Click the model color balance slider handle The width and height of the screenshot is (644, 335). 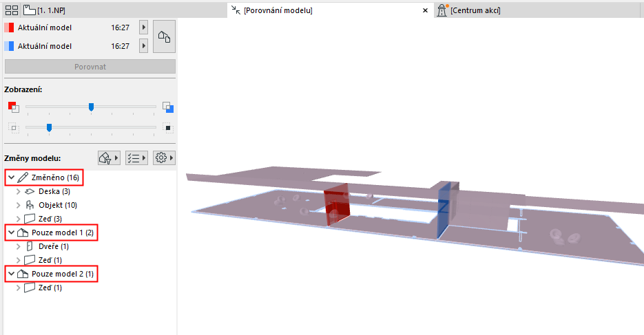(x=91, y=107)
